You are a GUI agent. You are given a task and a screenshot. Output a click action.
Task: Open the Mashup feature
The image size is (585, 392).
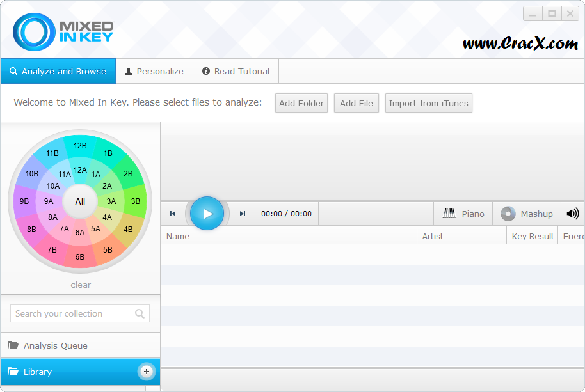coord(527,214)
